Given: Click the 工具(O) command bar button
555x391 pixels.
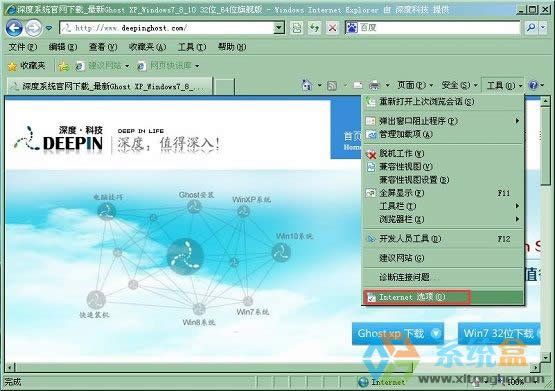Looking at the screenshot, I should (x=504, y=85).
